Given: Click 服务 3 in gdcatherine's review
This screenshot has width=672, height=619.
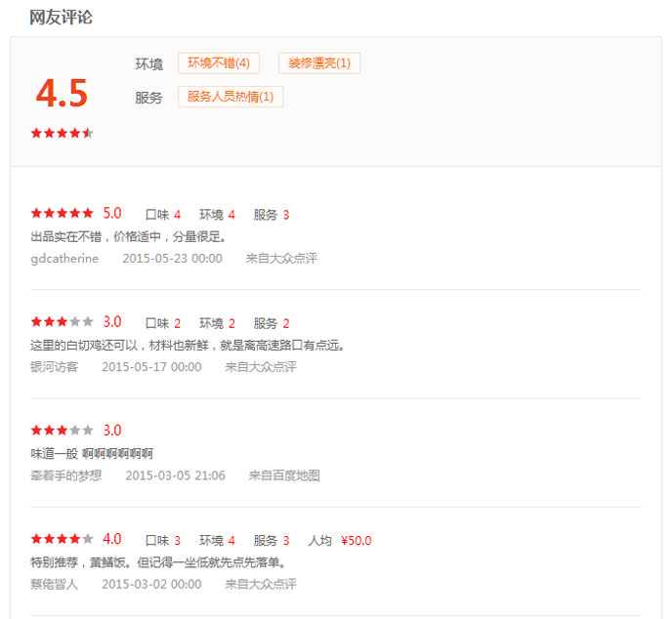Looking at the screenshot, I should point(272,215).
